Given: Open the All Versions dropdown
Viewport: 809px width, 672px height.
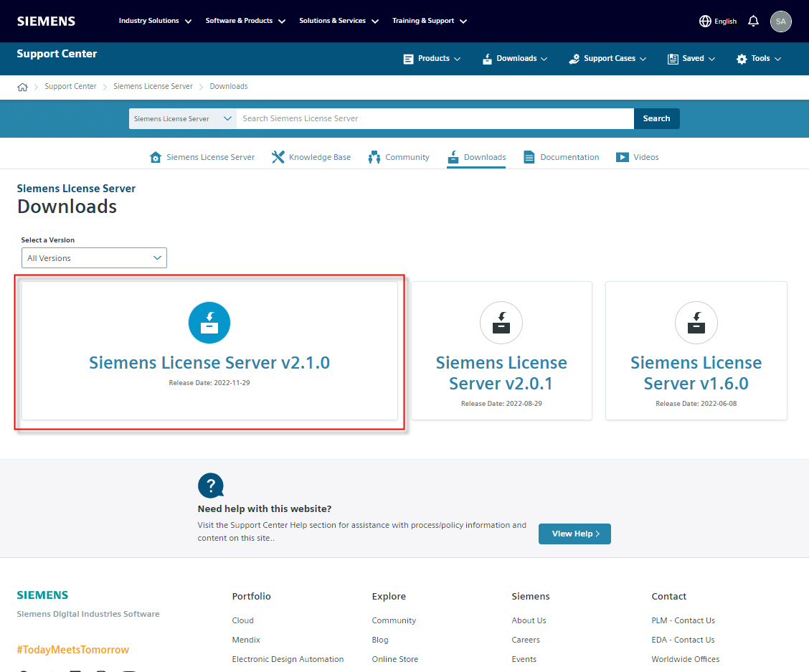Looking at the screenshot, I should 94,257.
